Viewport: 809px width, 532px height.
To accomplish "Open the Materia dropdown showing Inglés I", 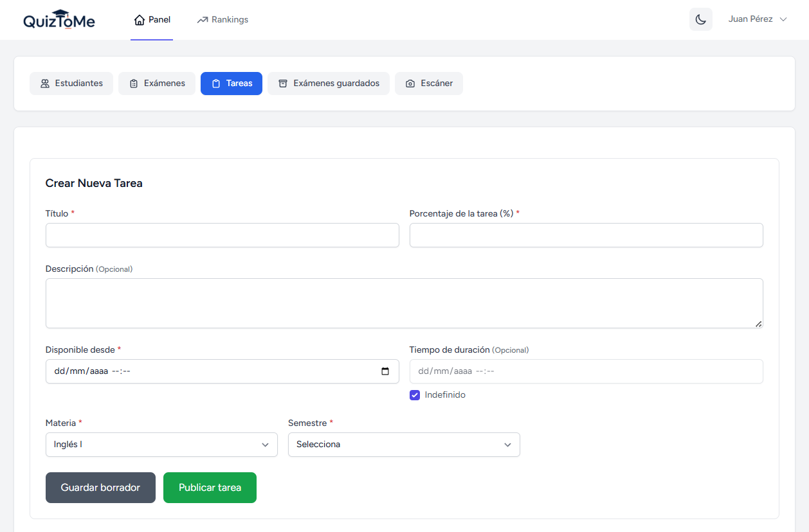I will tap(161, 444).
